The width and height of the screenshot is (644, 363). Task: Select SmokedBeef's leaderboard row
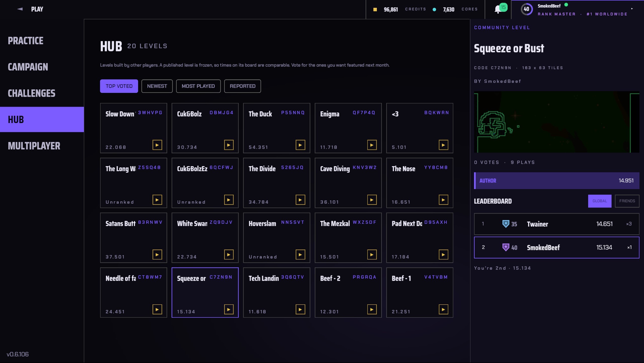(x=556, y=247)
